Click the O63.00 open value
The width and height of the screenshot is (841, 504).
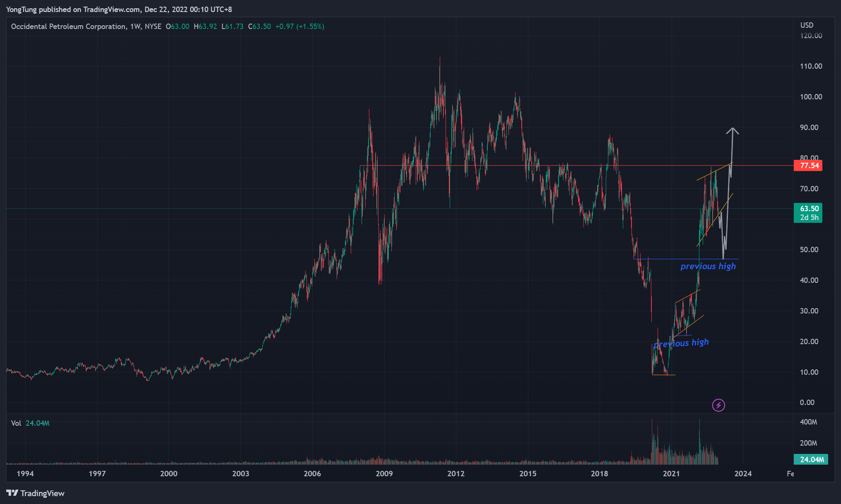[x=177, y=27]
